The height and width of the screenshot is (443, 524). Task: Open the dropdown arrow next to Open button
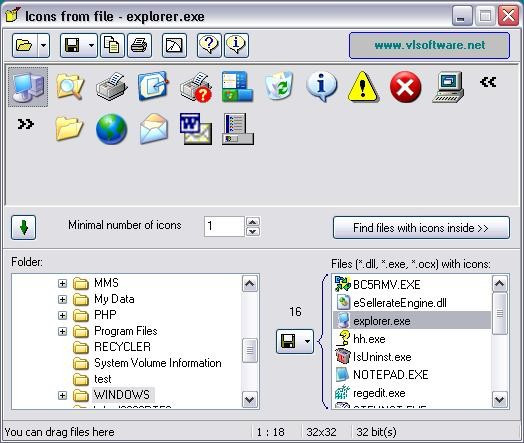point(43,45)
